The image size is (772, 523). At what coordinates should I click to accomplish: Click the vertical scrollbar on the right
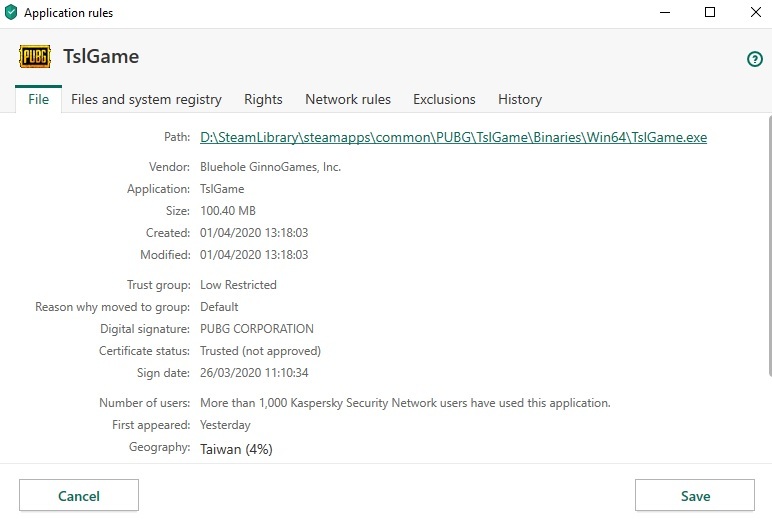770,246
